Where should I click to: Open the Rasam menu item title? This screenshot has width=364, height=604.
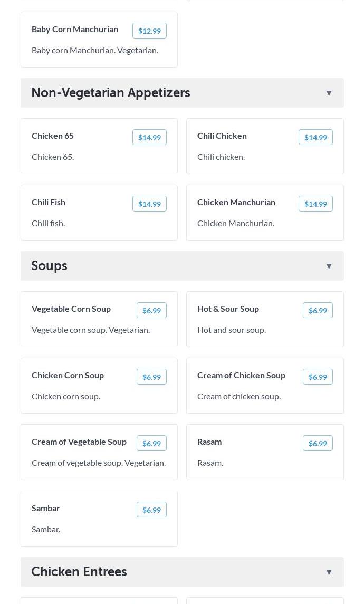click(x=209, y=442)
